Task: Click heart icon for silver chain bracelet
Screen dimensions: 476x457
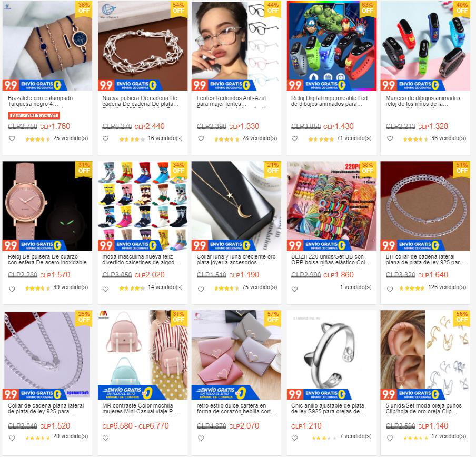Action: pos(105,138)
